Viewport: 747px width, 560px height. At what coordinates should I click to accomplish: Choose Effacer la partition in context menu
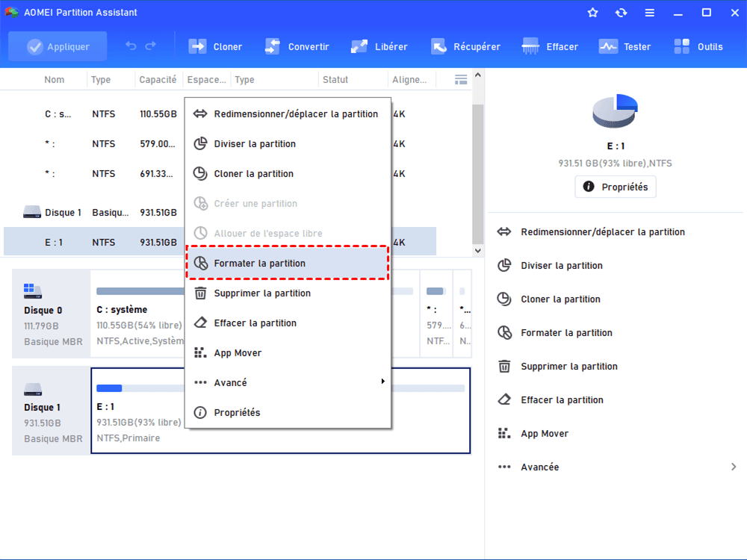(x=288, y=323)
